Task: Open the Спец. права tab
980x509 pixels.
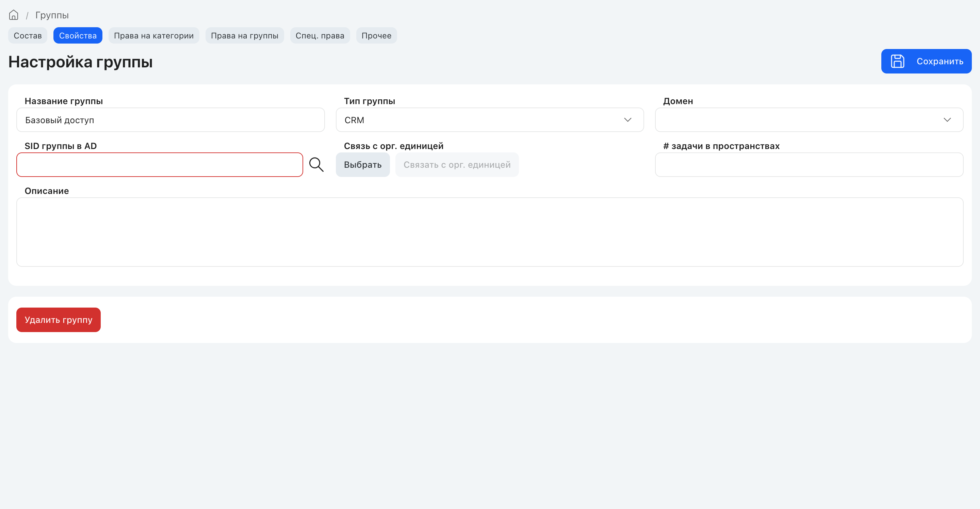Action: [320, 35]
